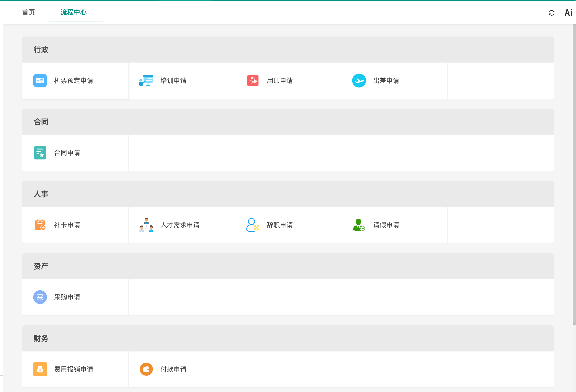Open 培训申请 label
This screenshot has height=392, width=576.
tap(173, 81)
